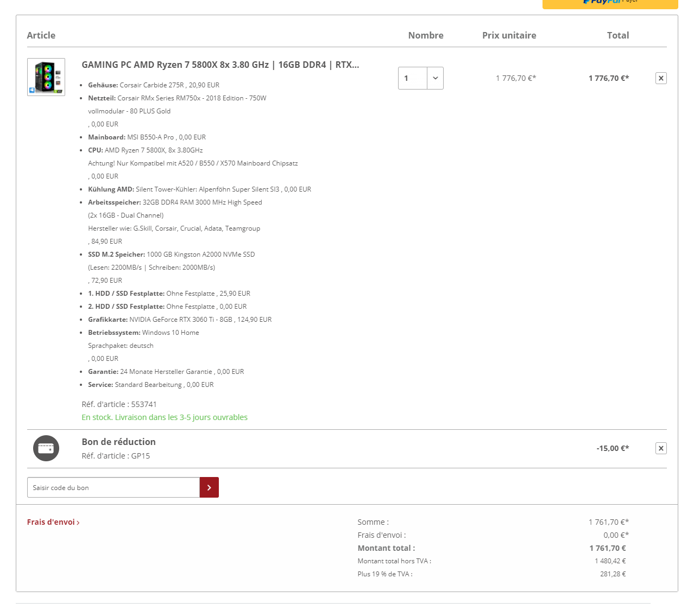The image size is (700, 604).
Task: Click the shipping cost value 0,00 €*
Action: point(616,535)
